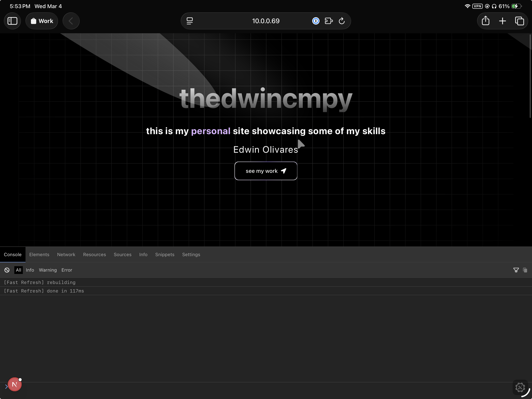Show the tab overview
Viewport: 532px width, 399px height.
tap(519, 21)
